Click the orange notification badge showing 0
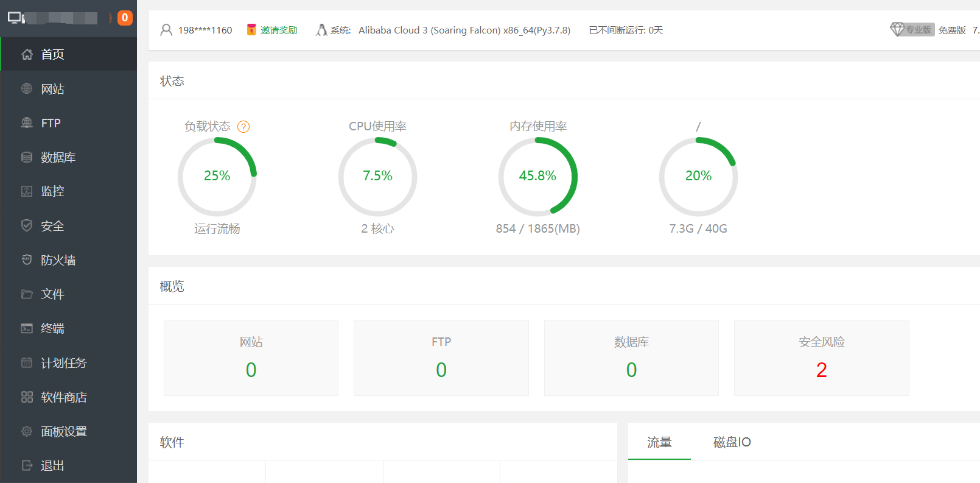 125,18
